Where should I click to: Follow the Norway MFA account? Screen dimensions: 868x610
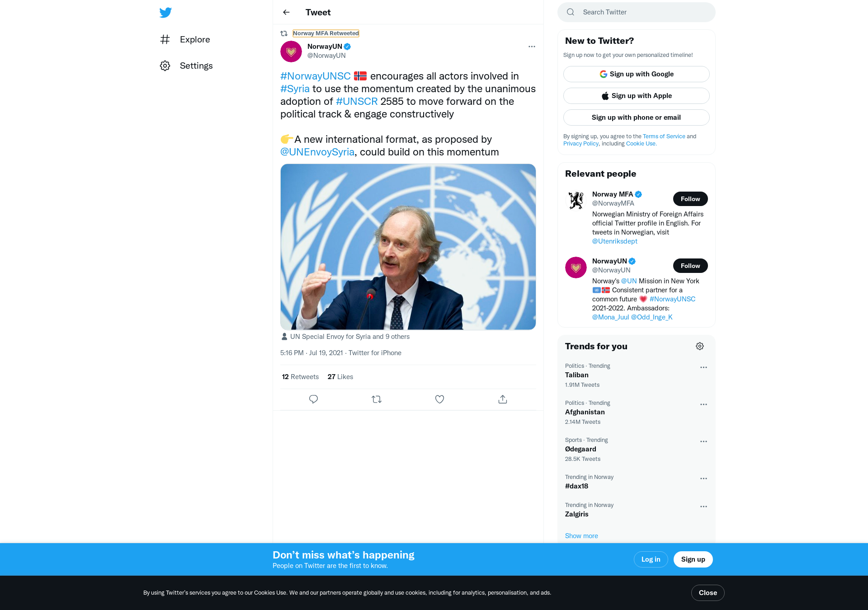690,199
